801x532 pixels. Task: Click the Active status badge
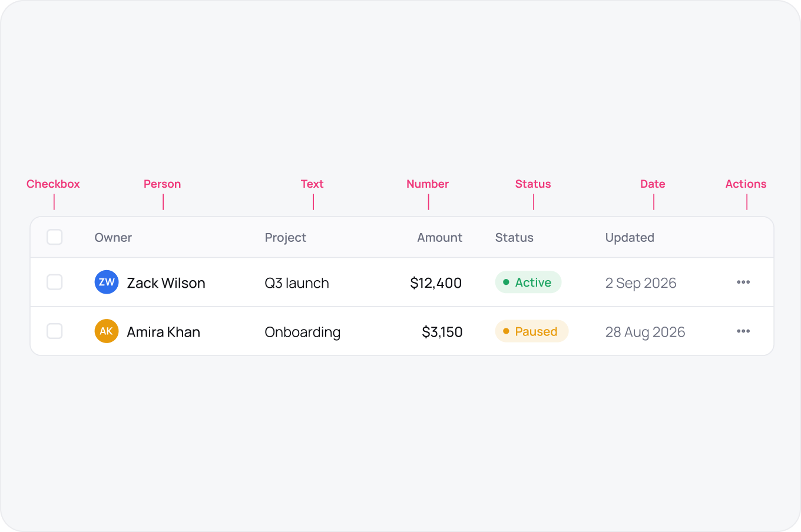tap(528, 282)
